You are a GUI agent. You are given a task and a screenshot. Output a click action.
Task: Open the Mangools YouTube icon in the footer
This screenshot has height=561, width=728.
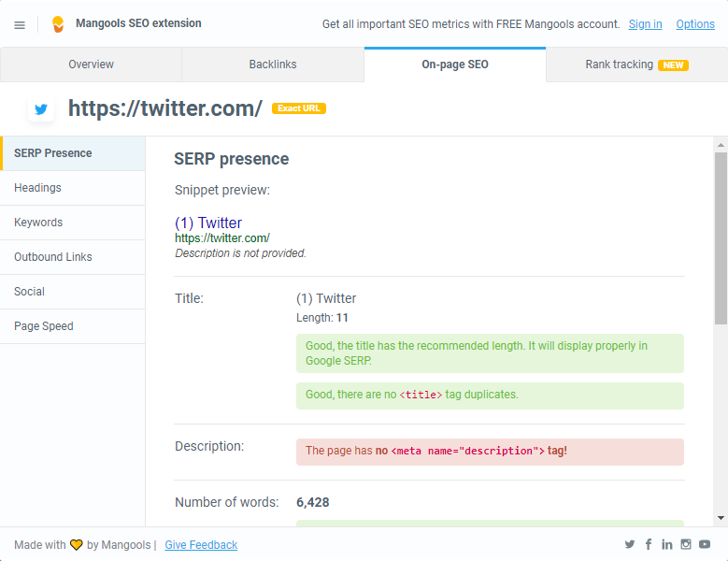tap(705, 544)
